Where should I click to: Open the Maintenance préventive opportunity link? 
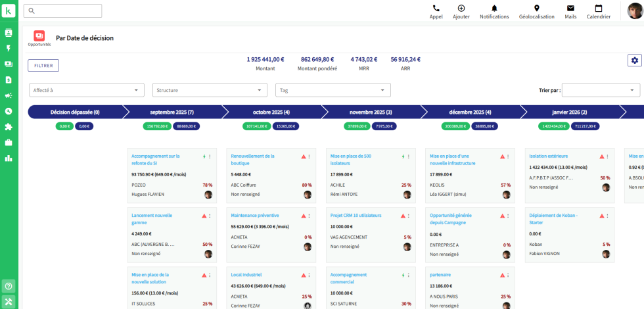click(x=254, y=215)
